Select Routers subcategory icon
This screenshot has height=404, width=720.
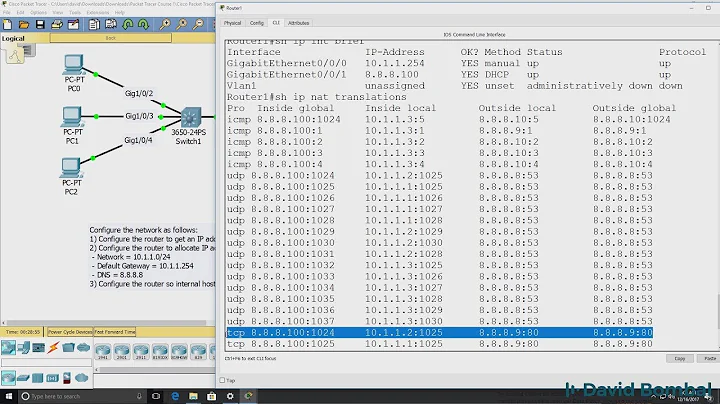[x=8, y=378]
